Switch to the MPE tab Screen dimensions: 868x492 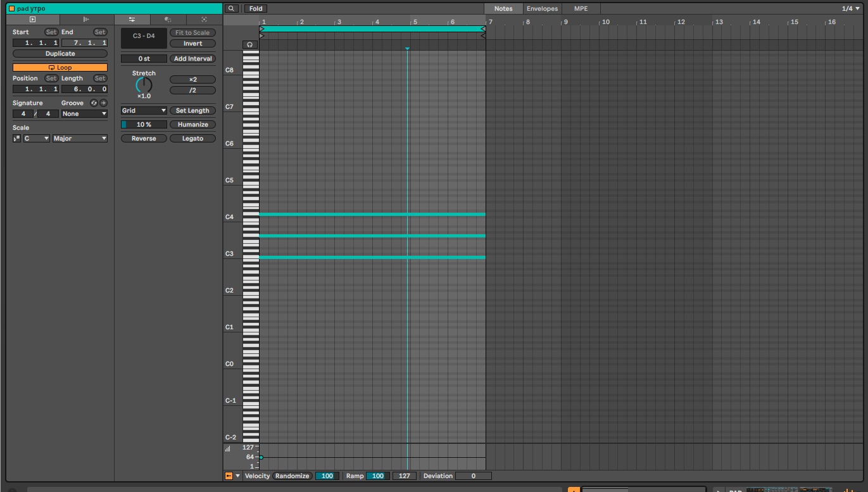click(581, 9)
